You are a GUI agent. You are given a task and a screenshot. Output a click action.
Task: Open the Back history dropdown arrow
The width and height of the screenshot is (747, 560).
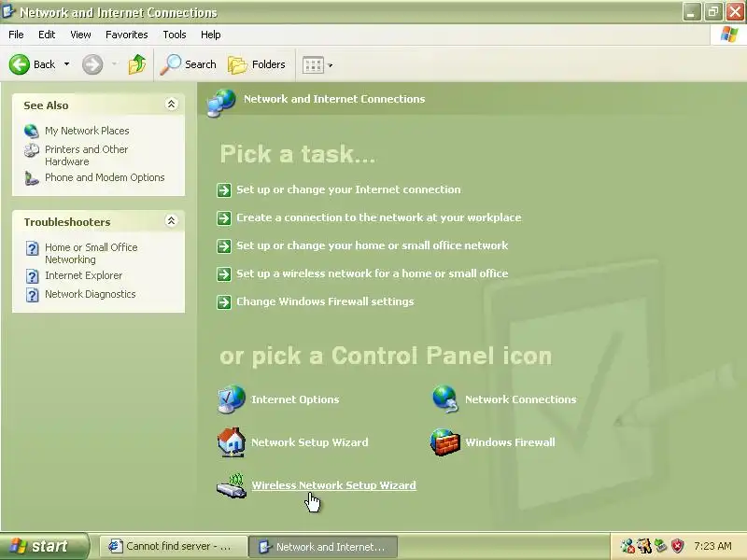66,64
